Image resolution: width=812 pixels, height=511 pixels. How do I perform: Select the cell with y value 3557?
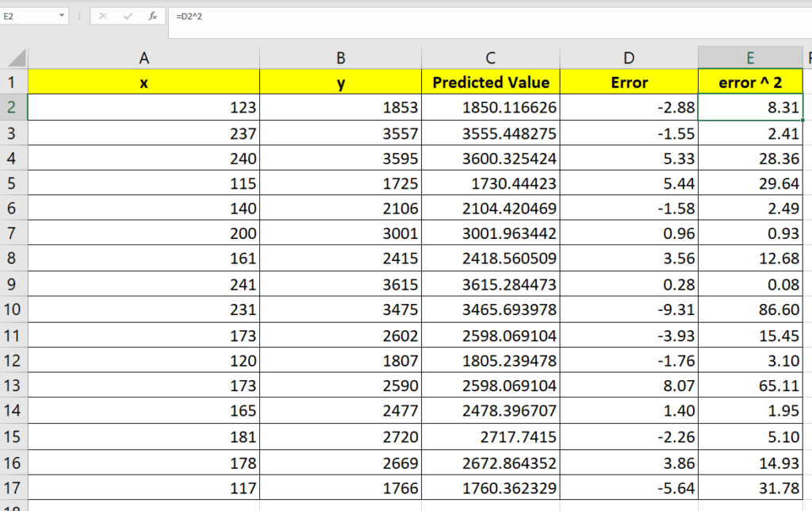tap(340, 133)
